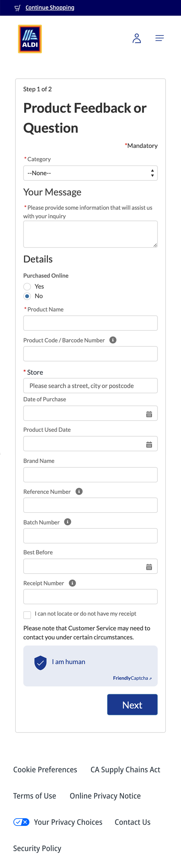The height and width of the screenshot is (868, 181).
Task: Select Yes for Purchased Online
Action: pyautogui.click(x=27, y=286)
